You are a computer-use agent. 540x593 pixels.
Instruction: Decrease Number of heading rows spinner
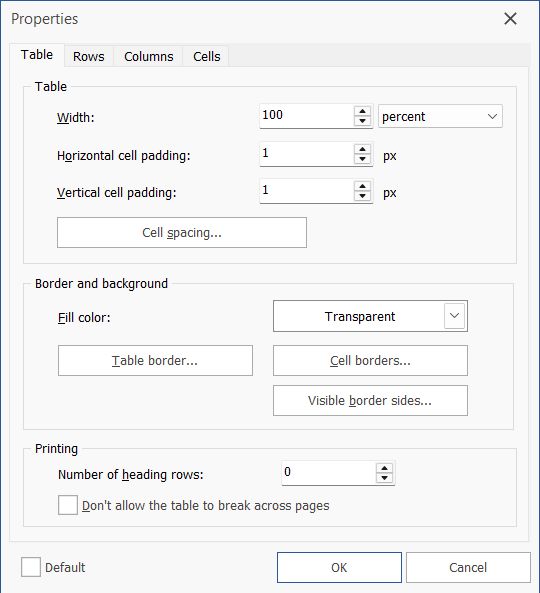pyautogui.click(x=384, y=478)
